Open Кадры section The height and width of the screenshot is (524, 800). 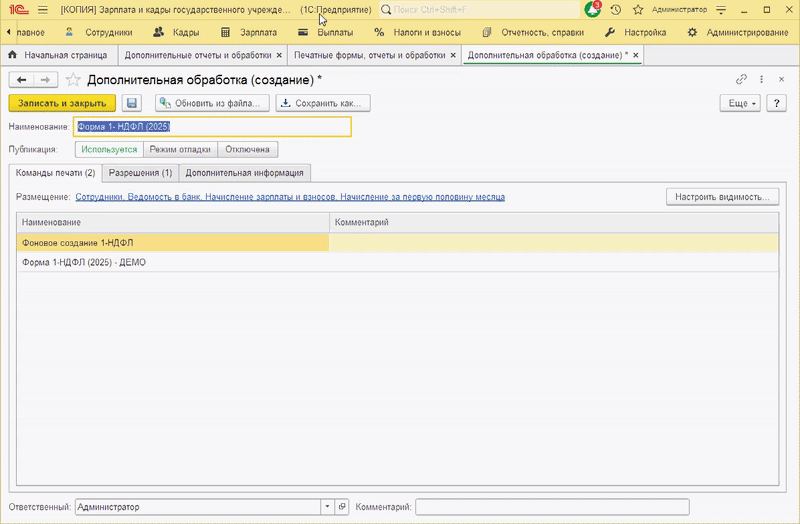[x=176, y=32]
